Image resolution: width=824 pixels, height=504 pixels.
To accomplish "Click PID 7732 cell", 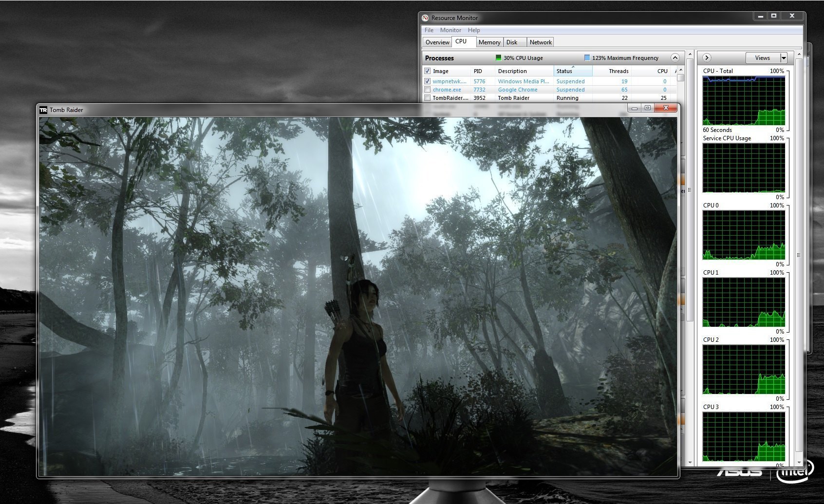I will pyautogui.click(x=479, y=90).
